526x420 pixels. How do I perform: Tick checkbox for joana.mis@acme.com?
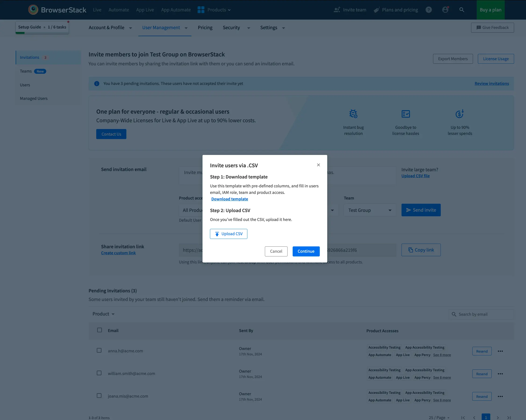pos(99,396)
